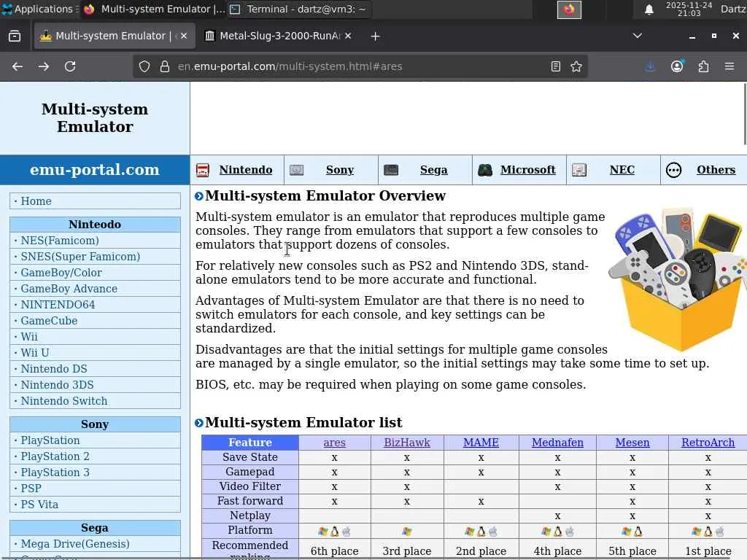Image resolution: width=747 pixels, height=560 pixels.
Task: Go forward to the next page
Action: [x=44, y=66]
